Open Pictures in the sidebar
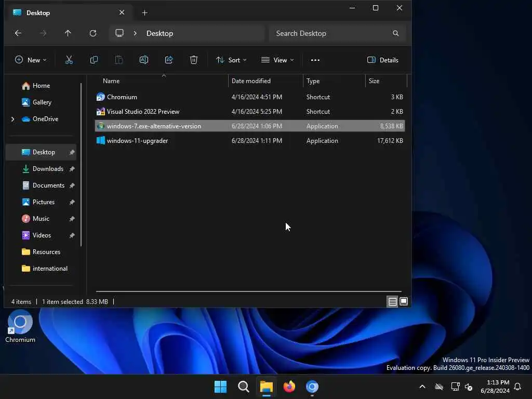This screenshot has width=532, height=399. (38, 202)
